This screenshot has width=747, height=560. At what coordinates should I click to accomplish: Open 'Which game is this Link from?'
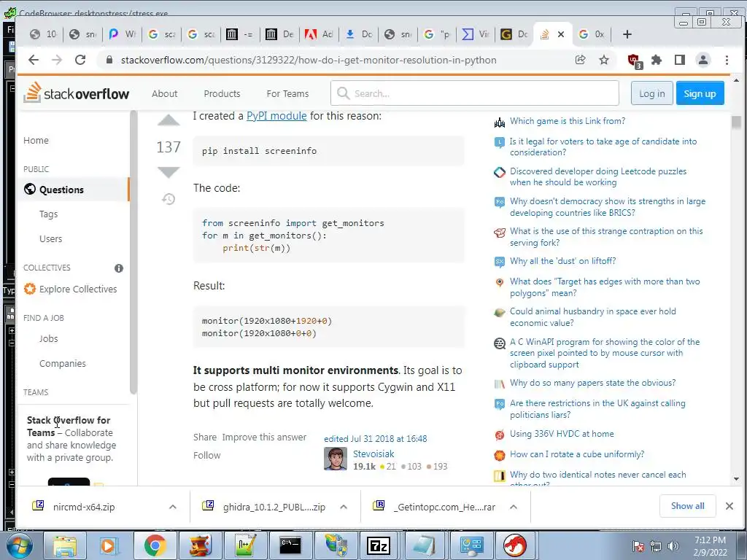(568, 121)
